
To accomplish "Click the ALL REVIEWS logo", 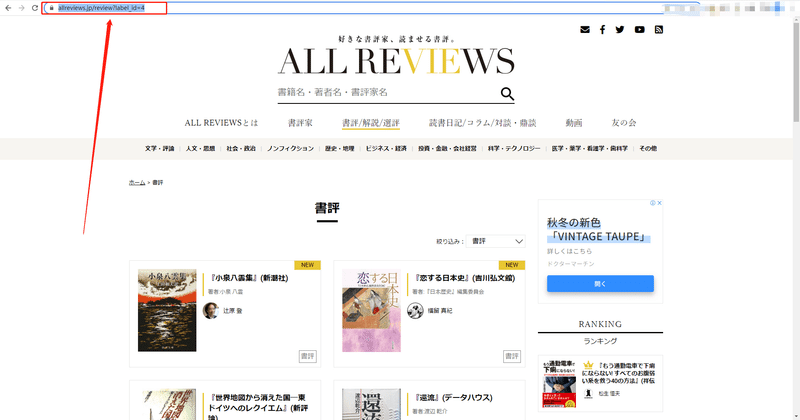I will tap(396, 61).
